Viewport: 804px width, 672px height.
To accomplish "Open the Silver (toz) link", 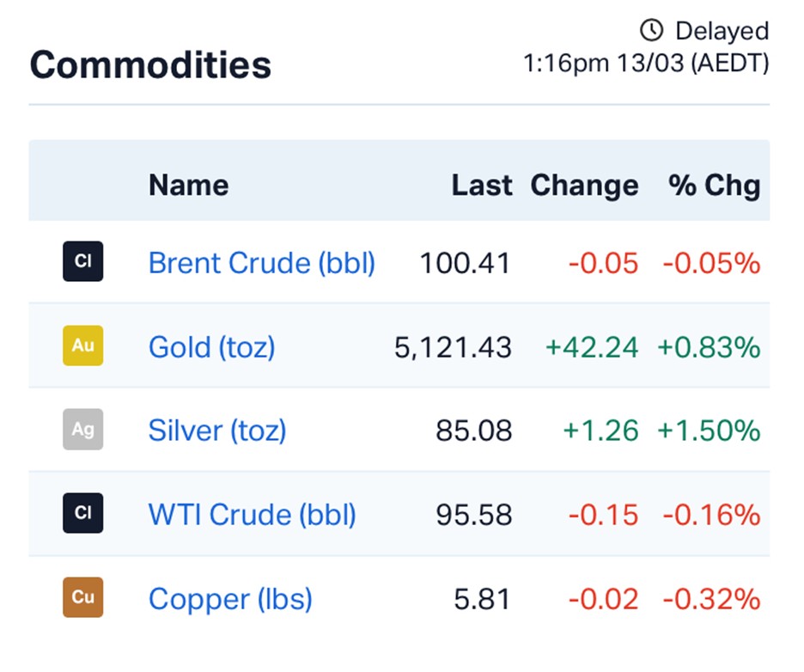I will point(216,431).
